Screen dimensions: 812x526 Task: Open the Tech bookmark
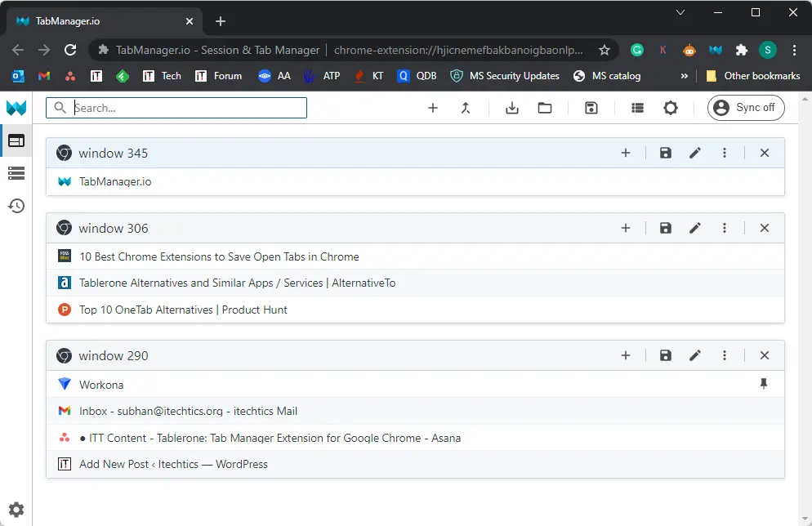point(162,76)
